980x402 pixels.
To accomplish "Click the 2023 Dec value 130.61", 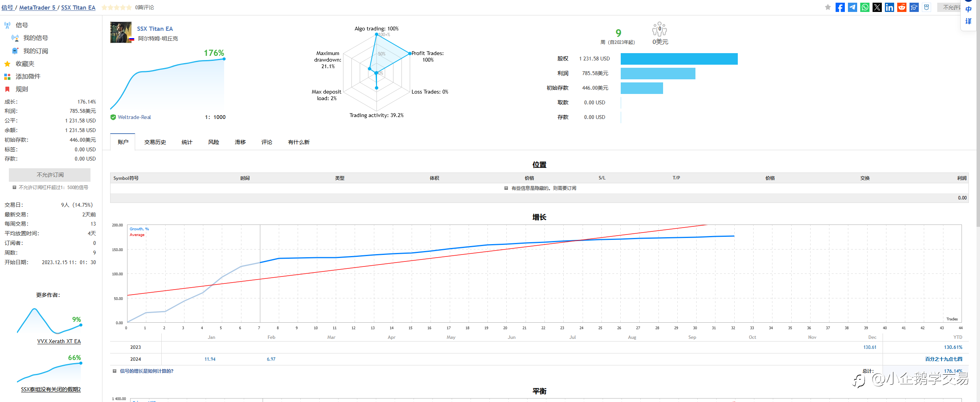I will 870,347.
